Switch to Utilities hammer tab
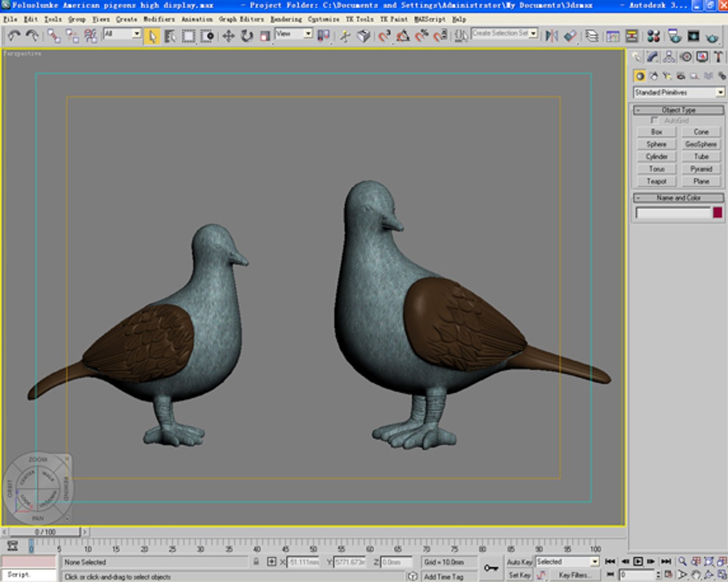 pyautogui.click(x=718, y=57)
